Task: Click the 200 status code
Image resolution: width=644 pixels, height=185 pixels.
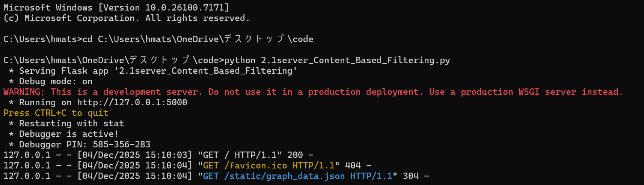Action: [295, 155]
